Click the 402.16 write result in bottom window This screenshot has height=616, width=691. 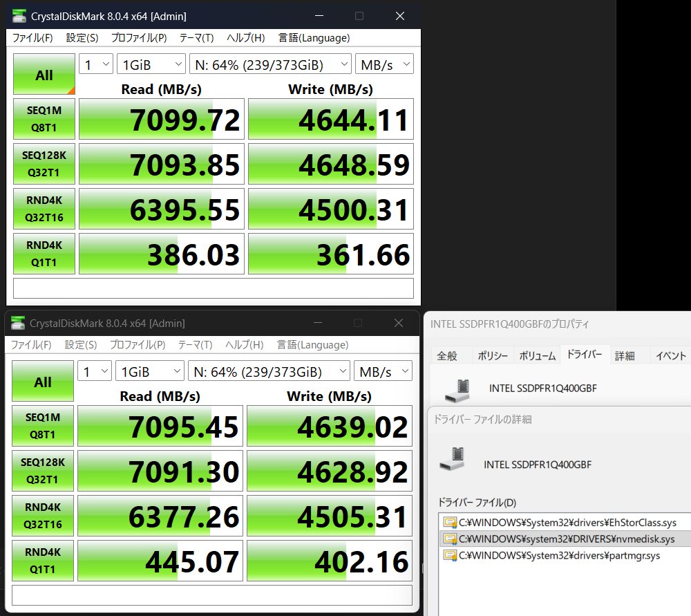point(329,561)
